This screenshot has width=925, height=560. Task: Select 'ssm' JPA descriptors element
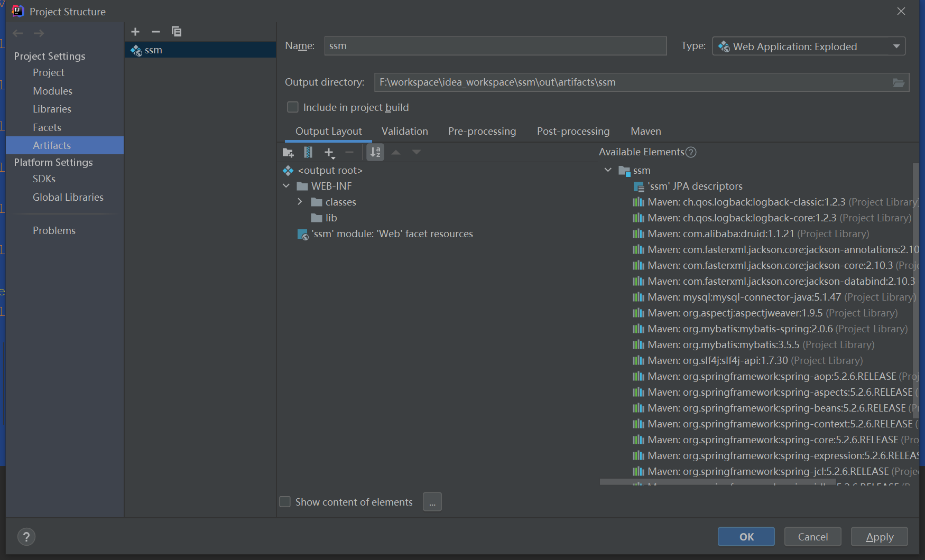tap(688, 186)
